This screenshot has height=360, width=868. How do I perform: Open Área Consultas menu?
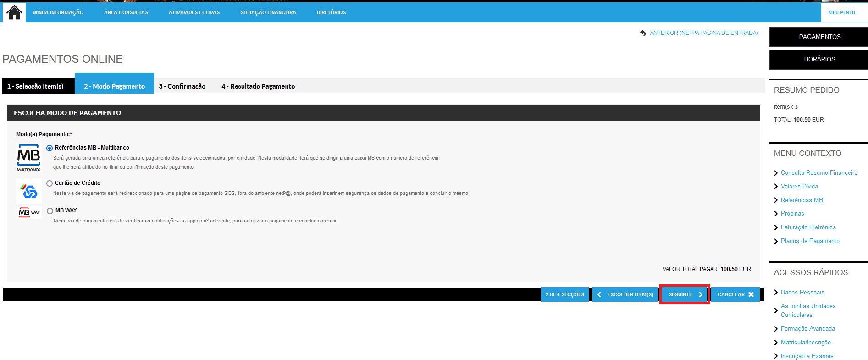[x=126, y=12]
